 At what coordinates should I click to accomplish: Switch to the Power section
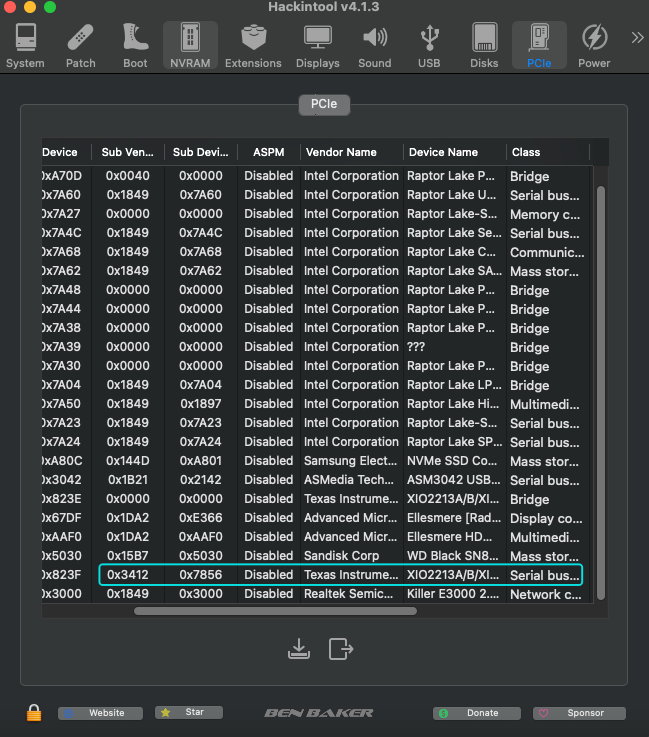(x=594, y=46)
